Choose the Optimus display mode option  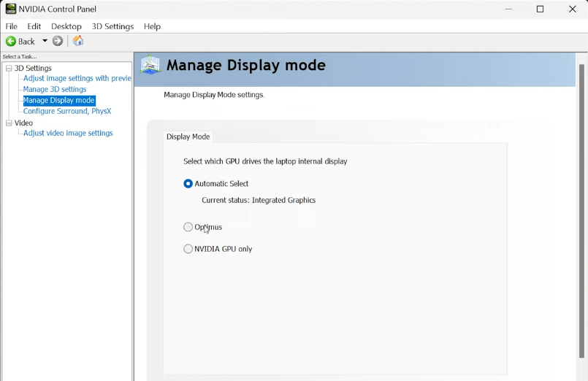click(x=188, y=227)
